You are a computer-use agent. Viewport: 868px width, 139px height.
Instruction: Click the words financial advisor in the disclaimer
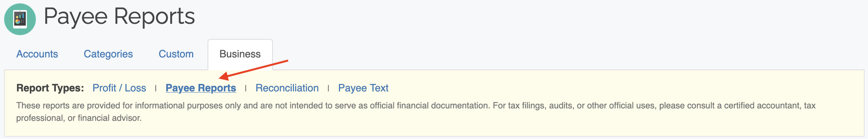pos(109,118)
